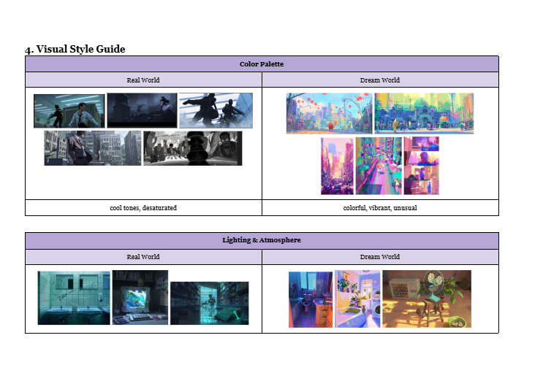Select the glowing retro computer desk image
543x392 pixels.
tap(140, 298)
